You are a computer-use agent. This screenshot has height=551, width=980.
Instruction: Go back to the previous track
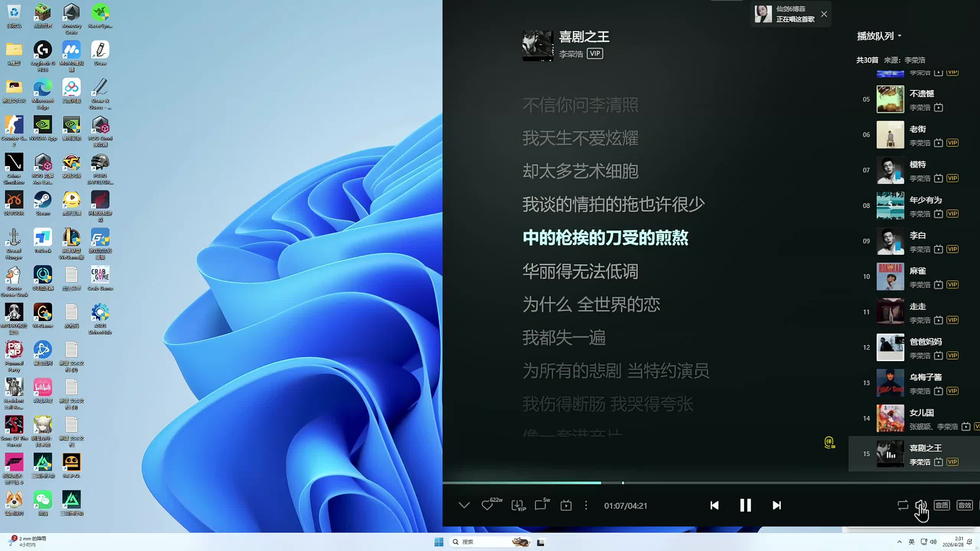(714, 505)
